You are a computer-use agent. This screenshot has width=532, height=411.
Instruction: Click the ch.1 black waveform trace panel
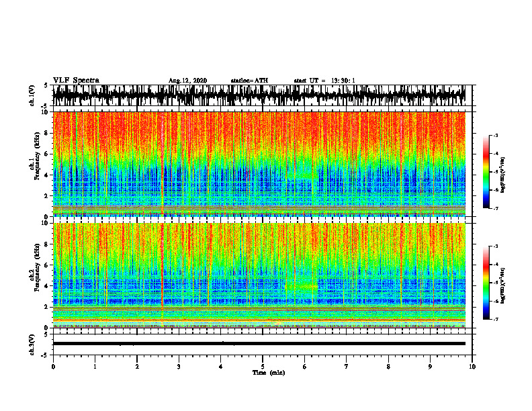point(259,95)
